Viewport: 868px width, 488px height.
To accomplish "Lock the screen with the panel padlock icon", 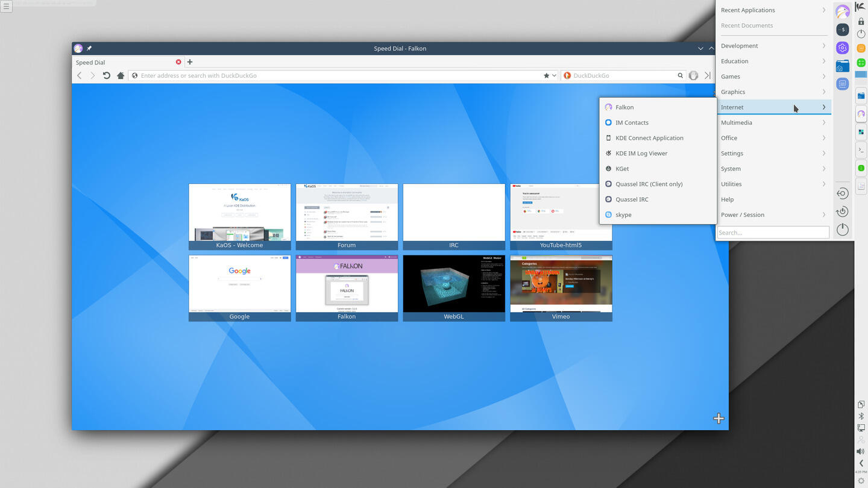I will 861,21.
